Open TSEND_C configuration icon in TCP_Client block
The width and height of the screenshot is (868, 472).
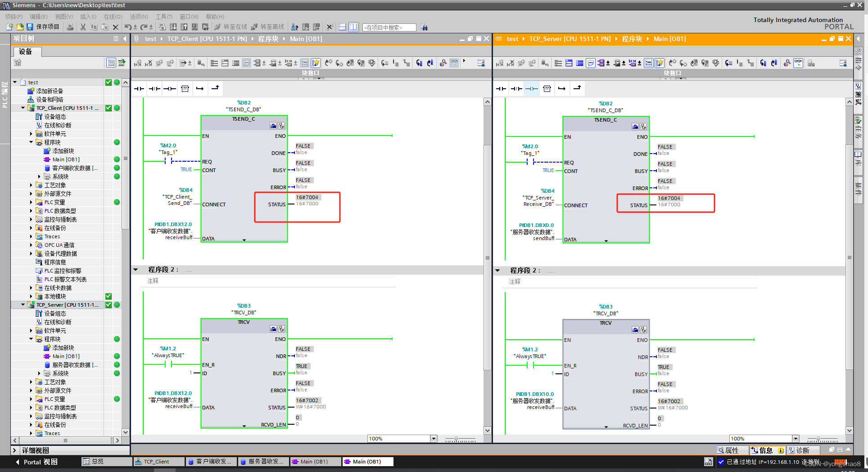pos(273,126)
